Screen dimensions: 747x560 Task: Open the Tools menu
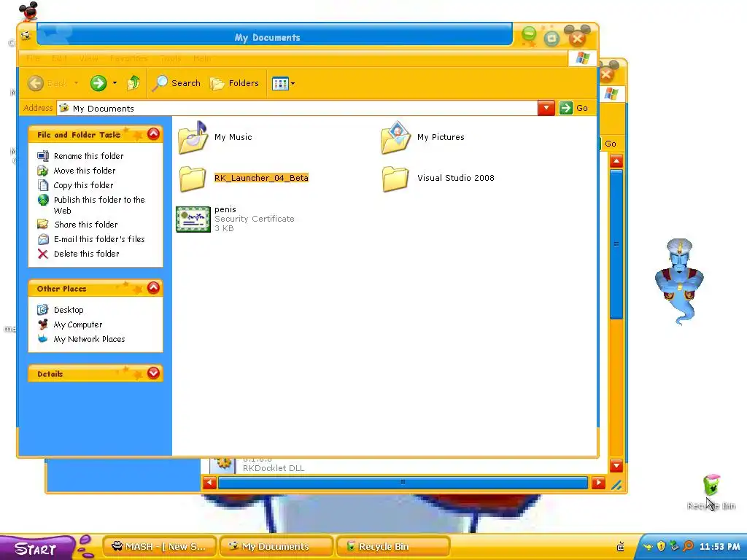point(171,58)
